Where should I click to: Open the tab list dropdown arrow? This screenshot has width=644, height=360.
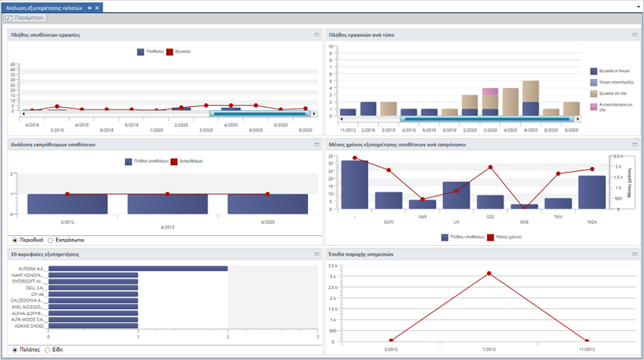639,7
